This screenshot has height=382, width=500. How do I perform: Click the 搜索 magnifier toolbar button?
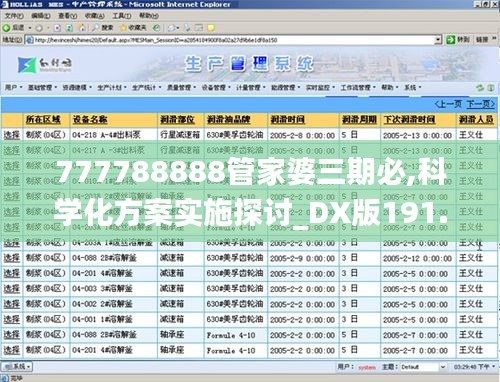tap(103, 28)
